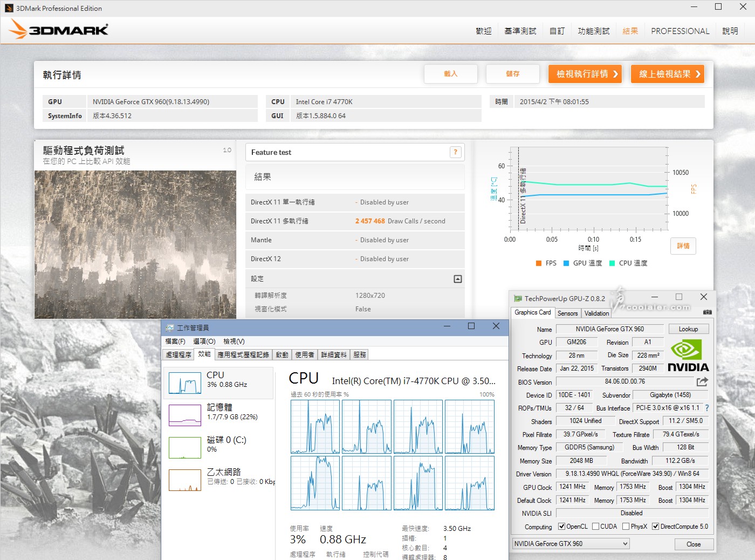The image size is (755, 560).
Task: Click the Driver Version field in GPU-Z
Action: (632, 474)
